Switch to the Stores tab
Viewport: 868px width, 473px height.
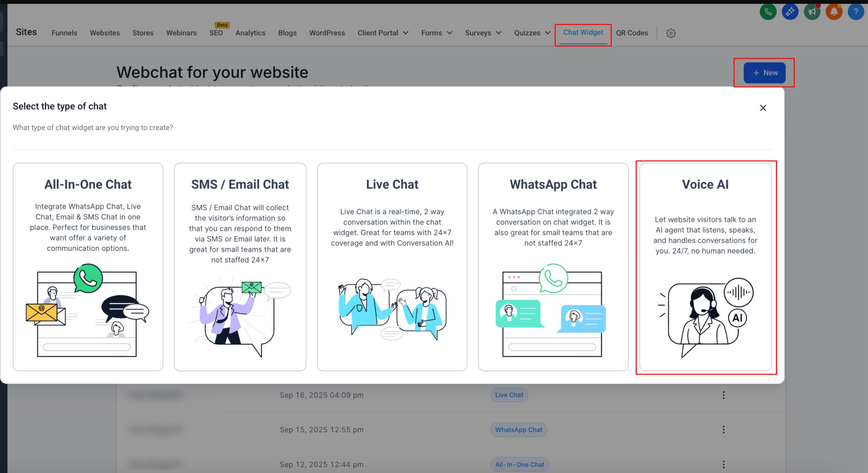coord(143,33)
